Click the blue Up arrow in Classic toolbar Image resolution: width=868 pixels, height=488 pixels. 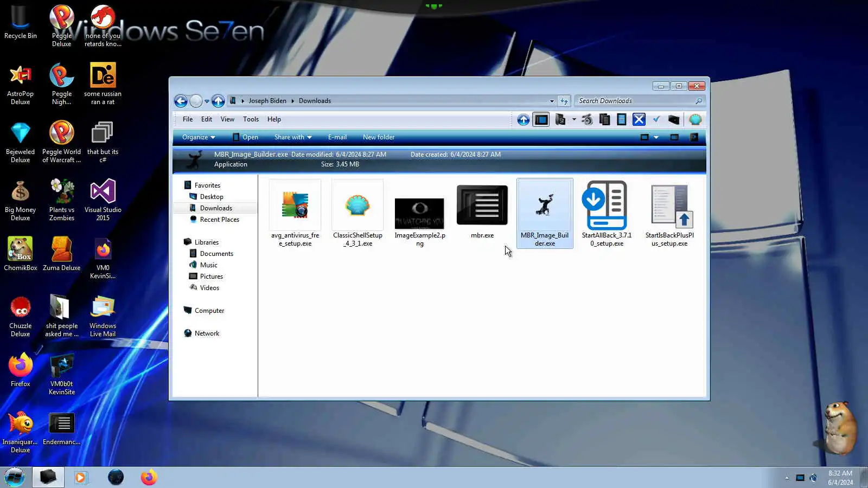tap(523, 120)
